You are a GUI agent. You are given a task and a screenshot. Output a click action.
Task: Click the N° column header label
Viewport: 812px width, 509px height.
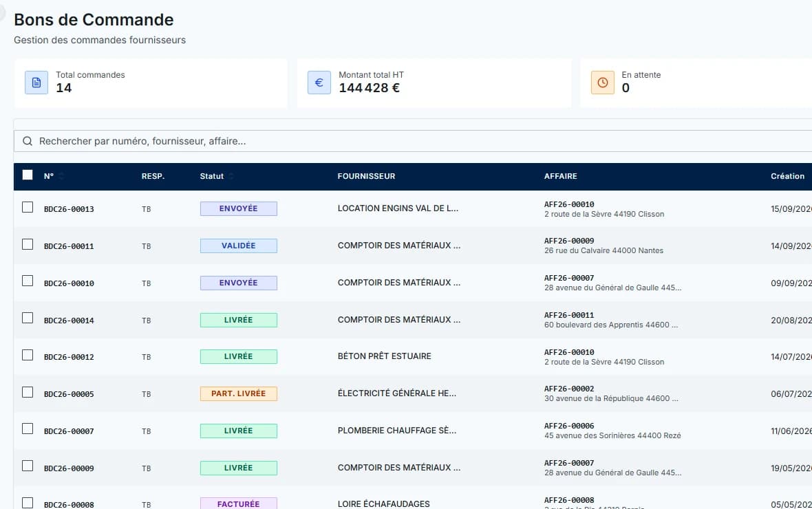click(49, 176)
